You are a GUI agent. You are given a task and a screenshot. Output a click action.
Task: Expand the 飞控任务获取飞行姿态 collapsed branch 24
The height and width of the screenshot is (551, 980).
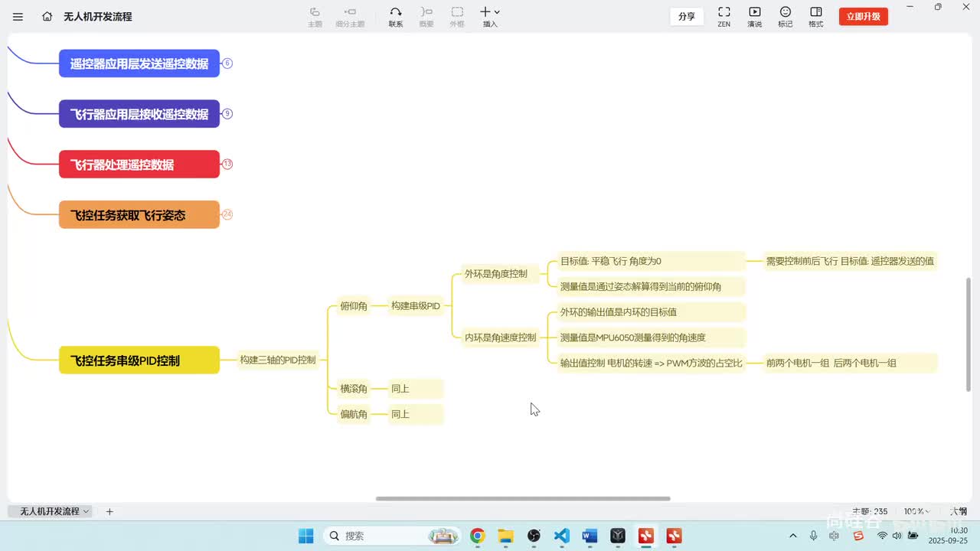point(227,214)
